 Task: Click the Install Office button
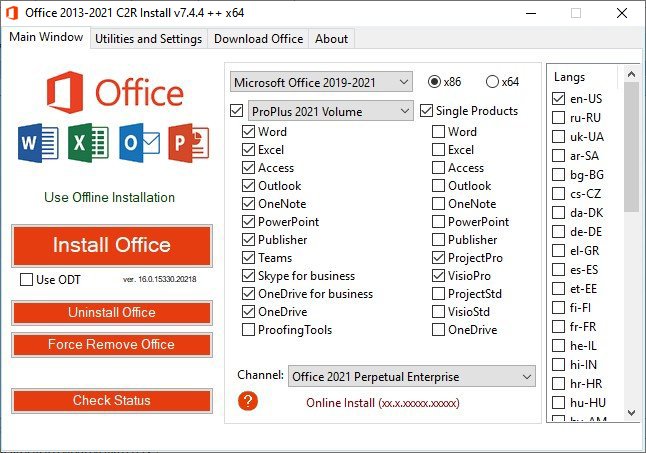112,245
